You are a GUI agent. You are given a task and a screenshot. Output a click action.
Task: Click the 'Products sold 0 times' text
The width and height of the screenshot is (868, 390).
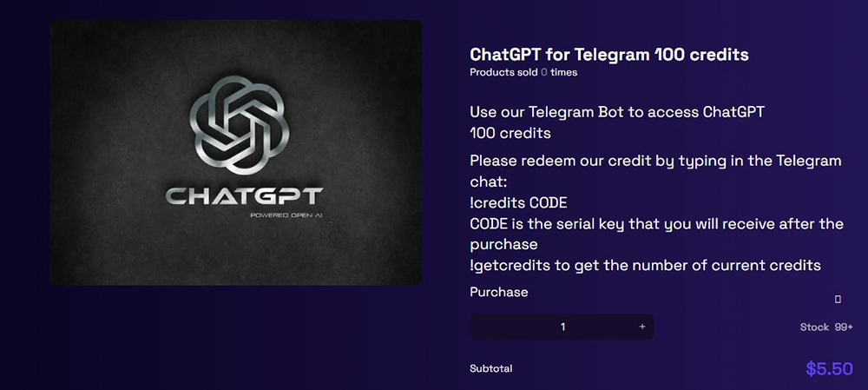coord(523,72)
